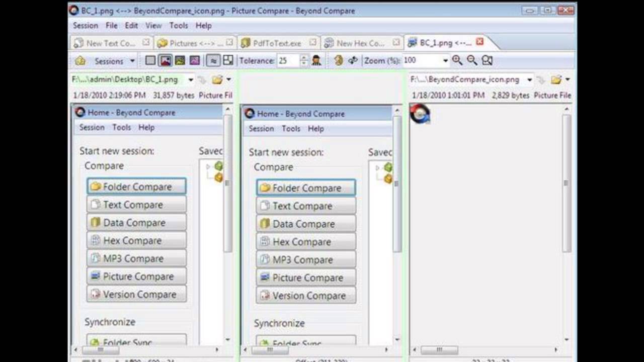Select the green landscape view mode icon
The width and height of the screenshot is (644, 362).
click(x=180, y=60)
